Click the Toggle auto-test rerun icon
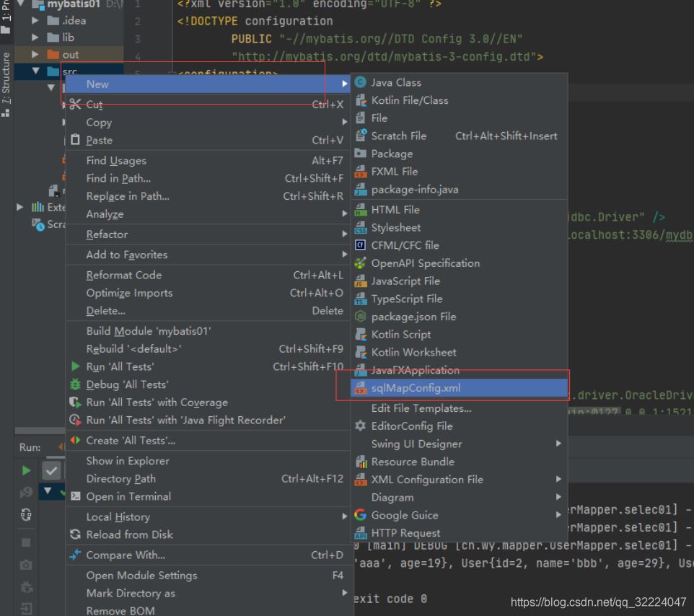This screenshot has width=694, height=616. tap(27, 514)
